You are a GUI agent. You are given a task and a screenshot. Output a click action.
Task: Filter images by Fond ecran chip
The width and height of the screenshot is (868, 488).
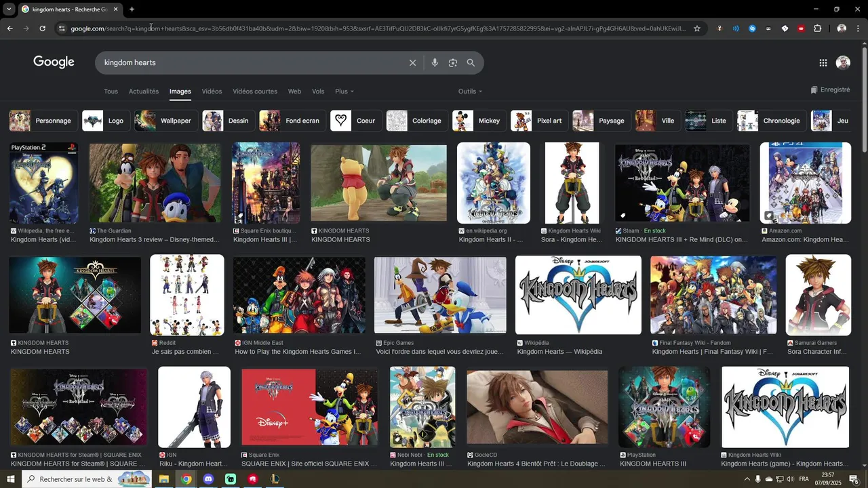pos(292,121)
